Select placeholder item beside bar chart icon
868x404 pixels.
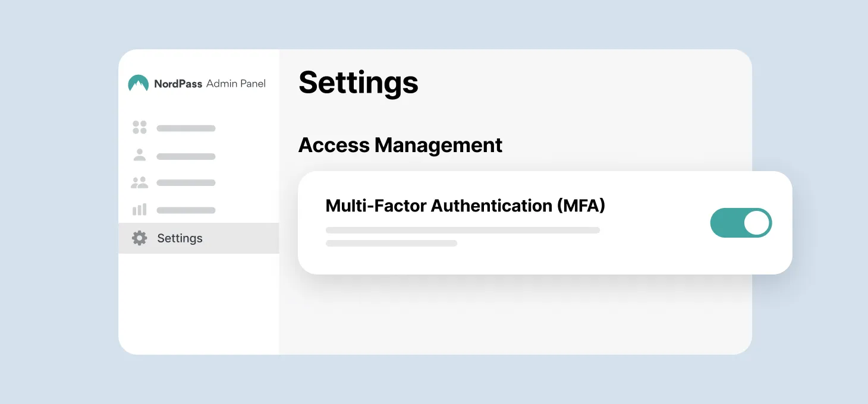click(x=185, y=210)
